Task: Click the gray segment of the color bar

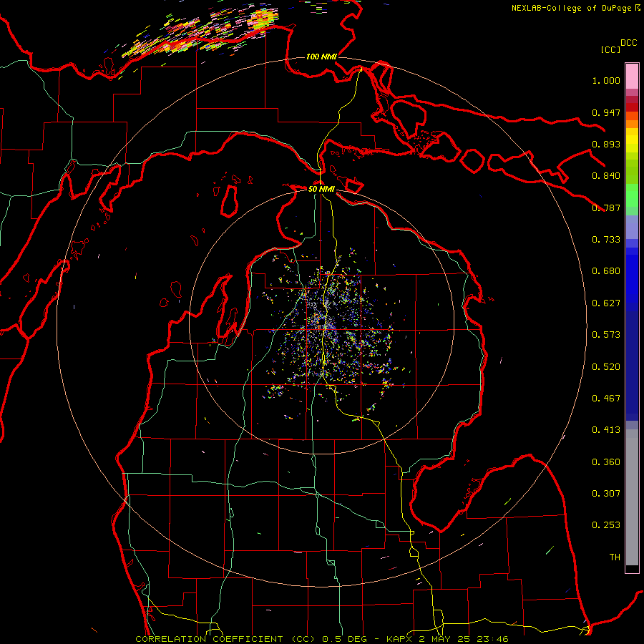Action: pos(632,497)
